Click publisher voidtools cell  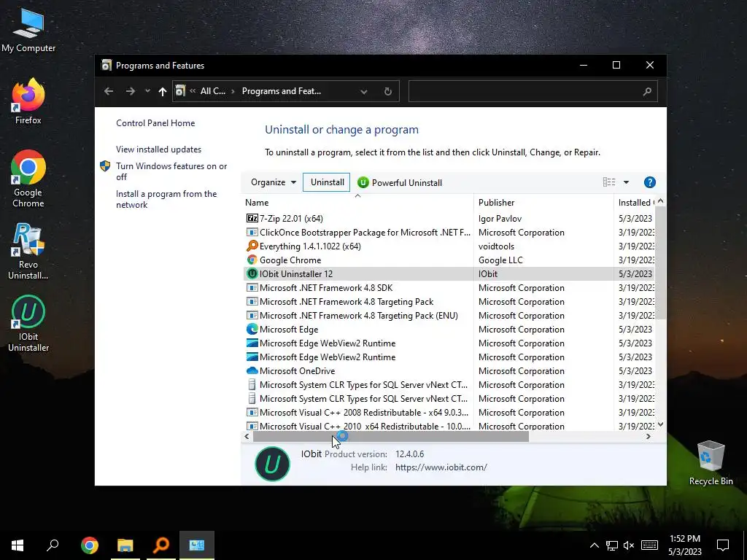496,246
